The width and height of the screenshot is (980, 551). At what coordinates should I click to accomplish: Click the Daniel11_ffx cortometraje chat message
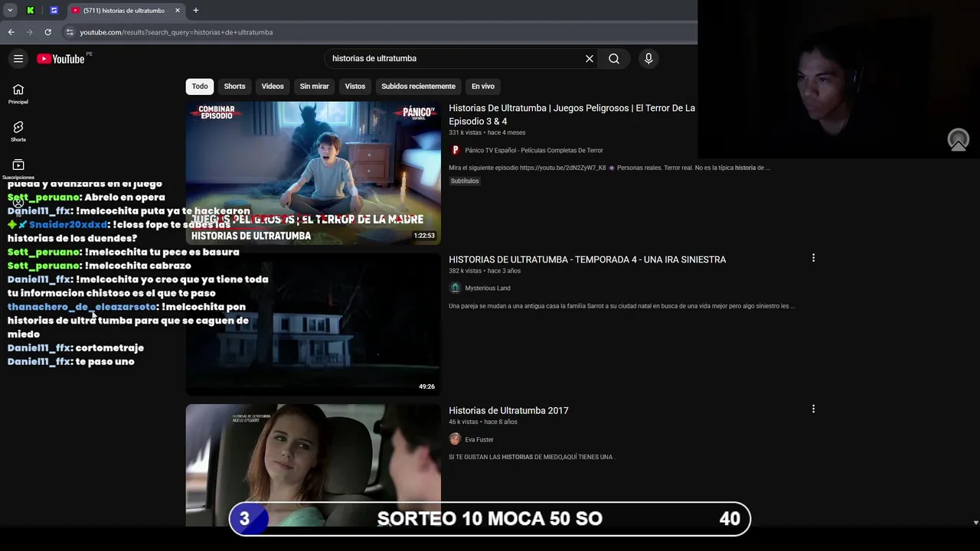76,348
